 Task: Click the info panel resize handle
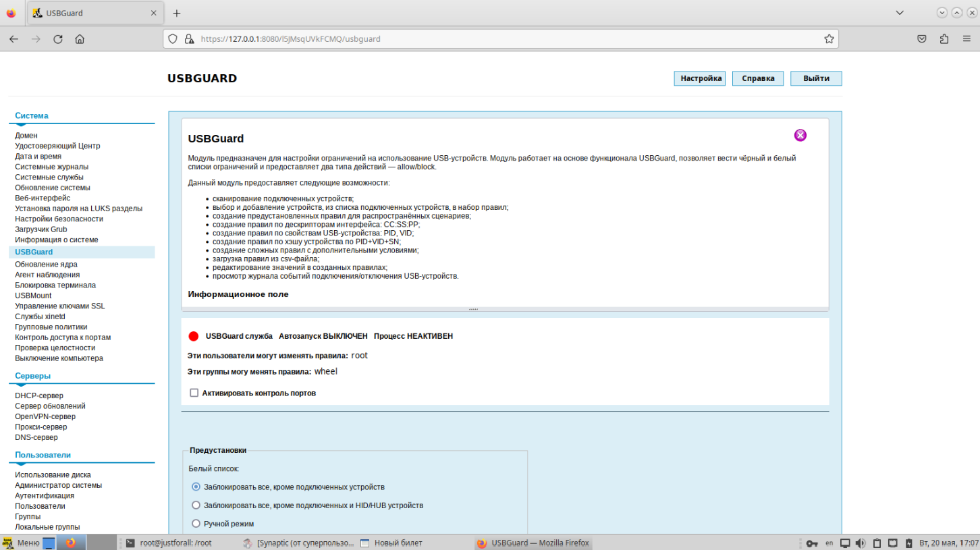[x=473, y=308]
